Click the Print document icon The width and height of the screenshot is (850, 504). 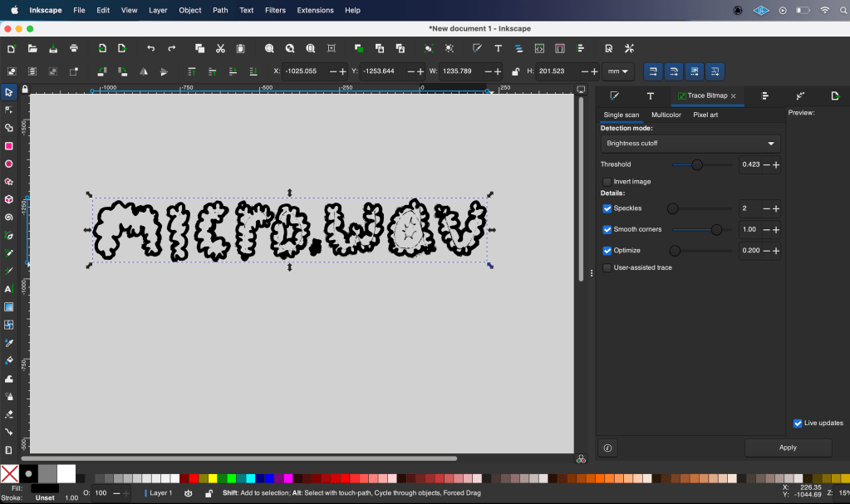[74, 49]
